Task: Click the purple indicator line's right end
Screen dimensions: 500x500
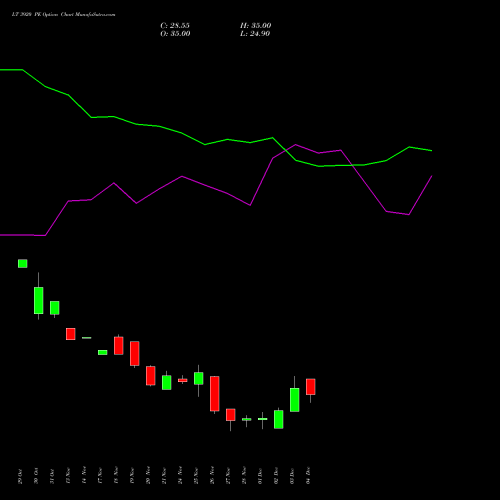Action: coord(431,176)
